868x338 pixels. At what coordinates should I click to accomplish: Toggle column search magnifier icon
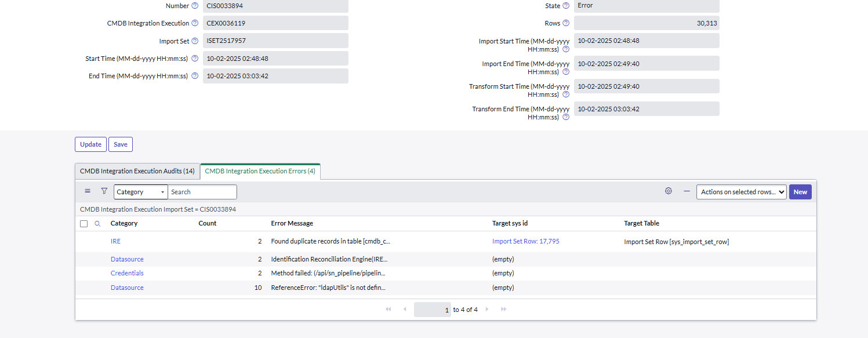pos(97,224)
